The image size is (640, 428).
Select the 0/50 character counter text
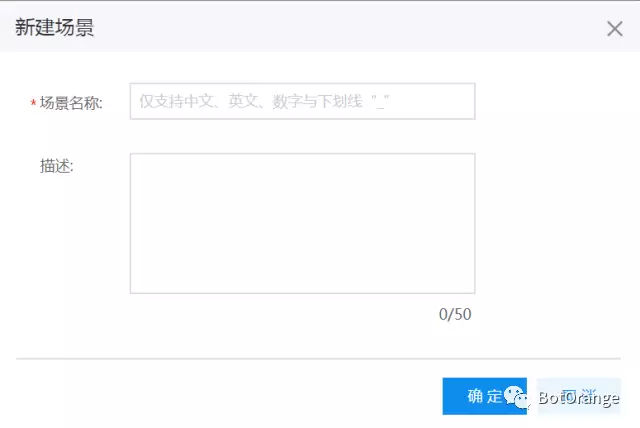click(455, 314)
